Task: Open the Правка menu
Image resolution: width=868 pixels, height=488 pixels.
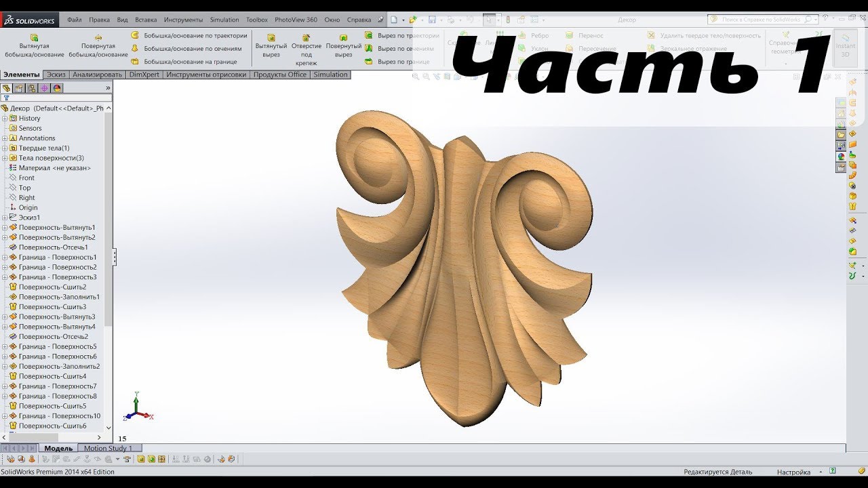Action: point(99,20)
